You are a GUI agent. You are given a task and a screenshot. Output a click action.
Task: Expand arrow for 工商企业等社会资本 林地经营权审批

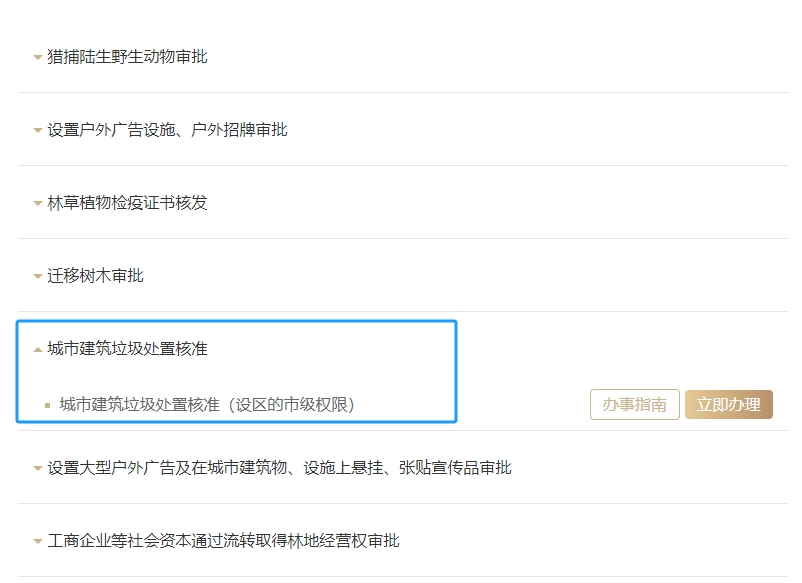coord(38,542)
